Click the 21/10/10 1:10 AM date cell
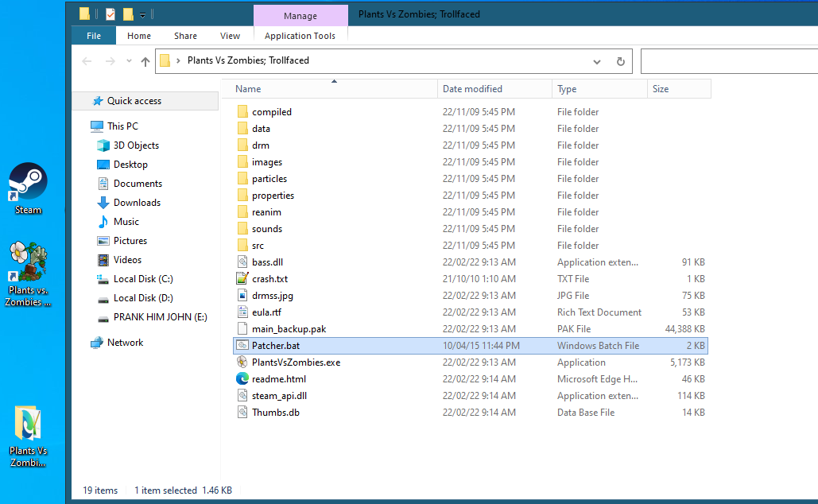The image size is (818, 504). pos(479,278)
